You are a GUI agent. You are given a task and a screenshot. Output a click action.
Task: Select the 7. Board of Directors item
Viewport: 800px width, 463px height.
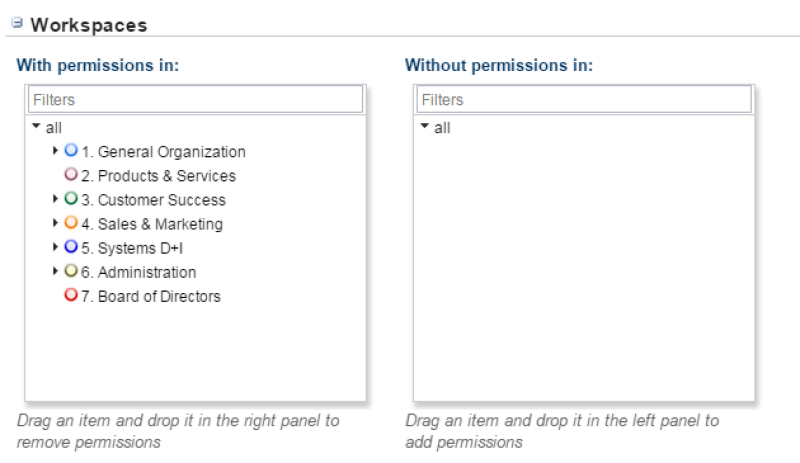pyautogui.click(x=151, y=297)
